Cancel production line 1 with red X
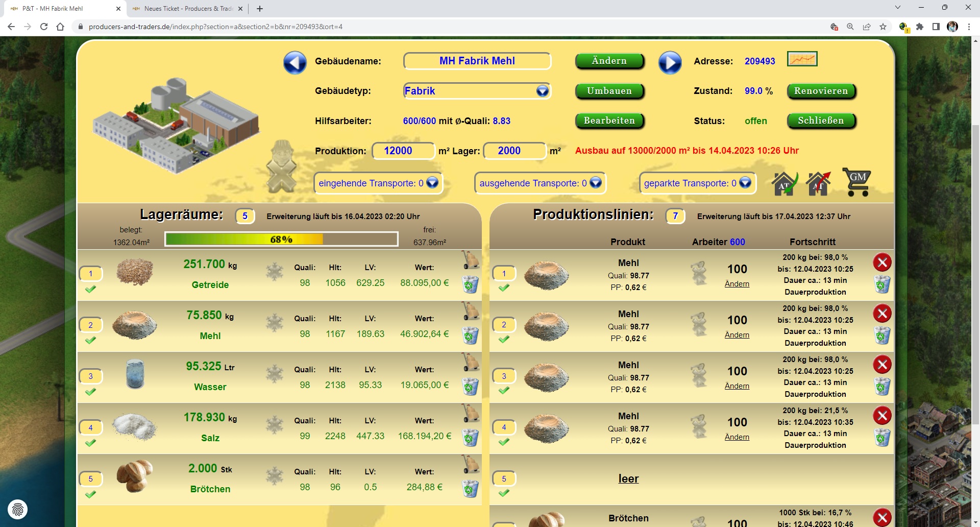Image resolution: width=980 pixels, height=527 pixels. 882,262
